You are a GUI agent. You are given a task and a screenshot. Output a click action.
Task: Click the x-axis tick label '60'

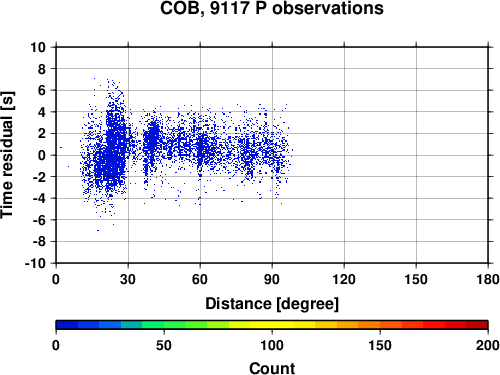tap(200, 279)
